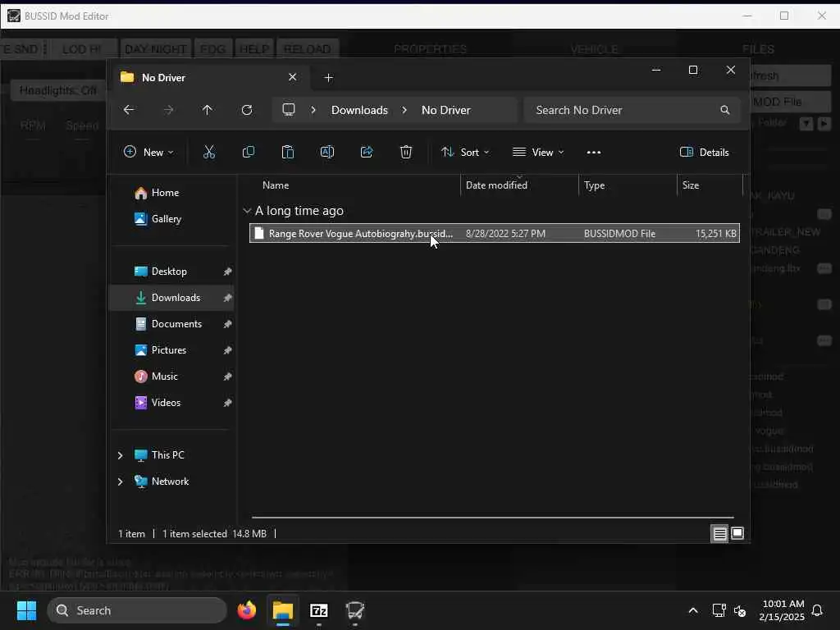Screen dimensions: 840x630
Task: Go to the Videos folder
Action: pyautogui.click(x=166, y=403)
